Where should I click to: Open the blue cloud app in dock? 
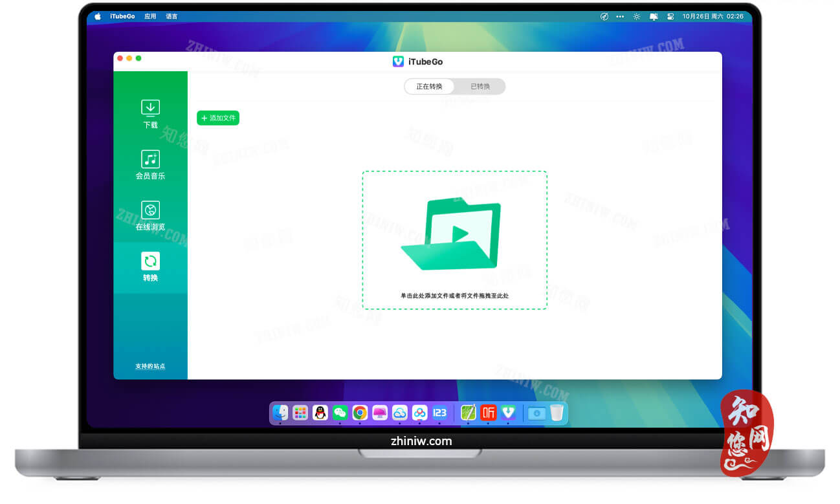click(x=400, y=413)
